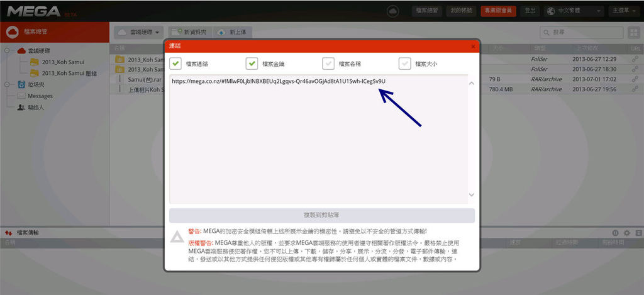The width and height of the screenshot is (644, 295).
Task: Click the transfer arrows icon beside 檔案傳輸
Action: [8, 233]
